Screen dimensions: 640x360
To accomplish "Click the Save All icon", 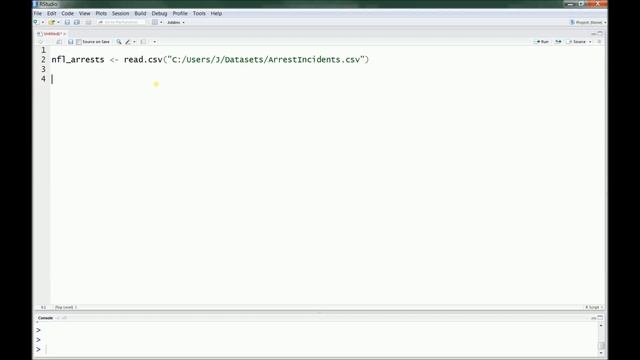I will click(77, 22).
